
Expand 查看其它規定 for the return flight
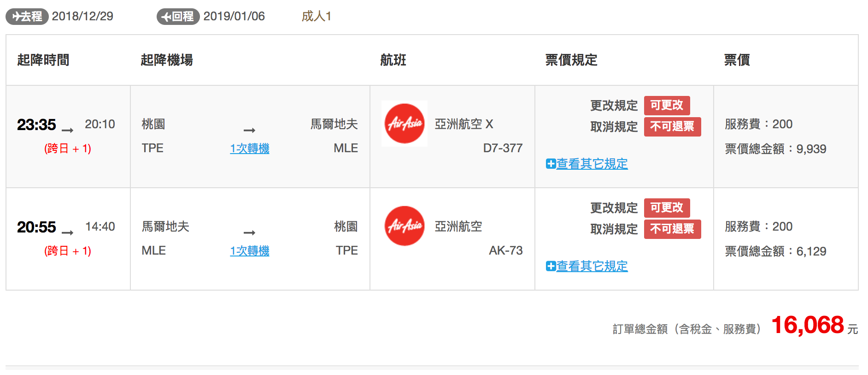[x=592, y=266]
